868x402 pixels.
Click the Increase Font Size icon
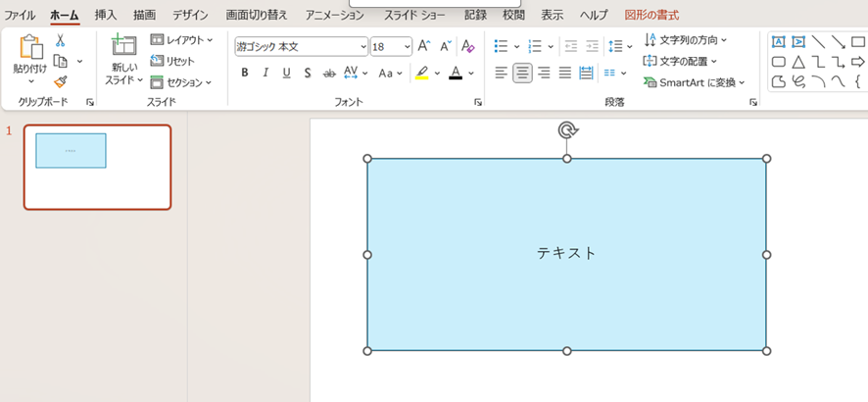(x=424, y=46)
